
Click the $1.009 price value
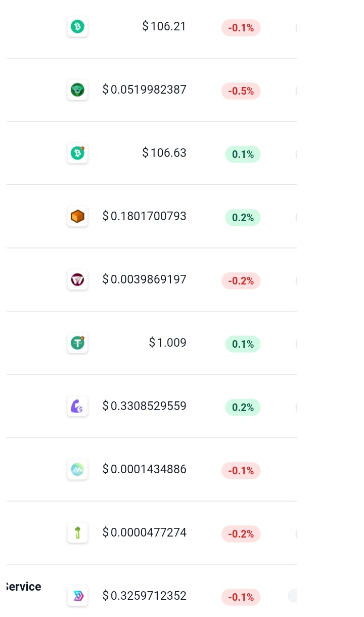168,343
